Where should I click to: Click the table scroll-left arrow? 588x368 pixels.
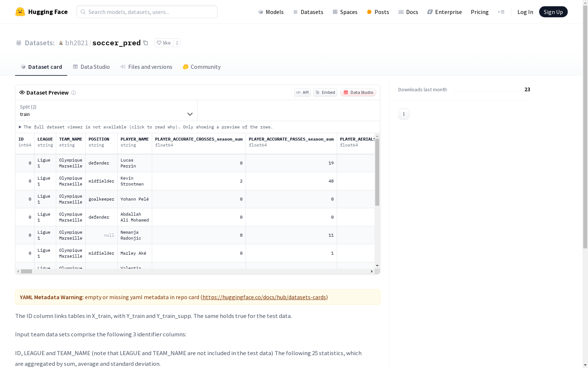[x=18, y=271]
